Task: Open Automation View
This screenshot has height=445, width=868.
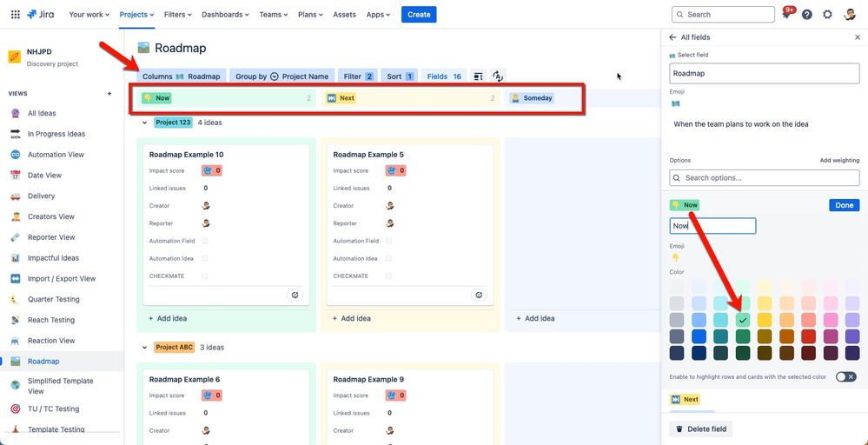Action: [x=56, y=155]
